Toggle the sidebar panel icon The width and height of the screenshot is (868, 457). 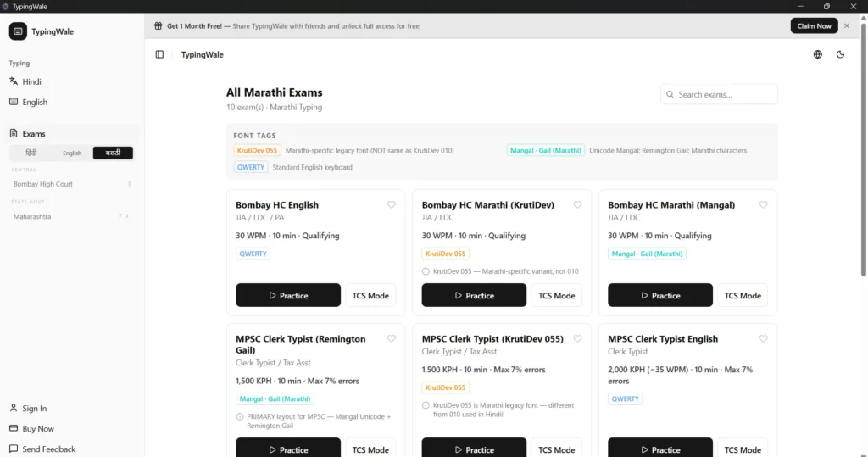[x=159, y=54]
